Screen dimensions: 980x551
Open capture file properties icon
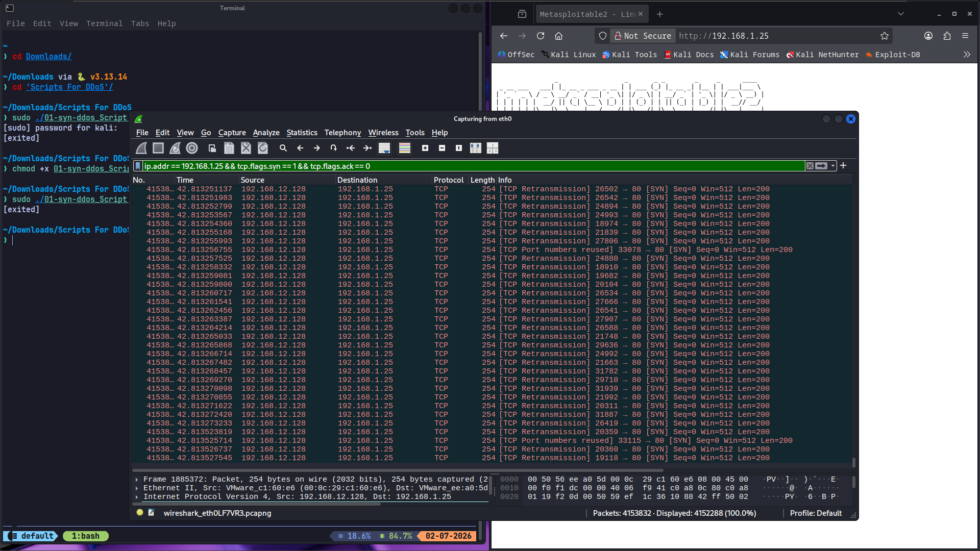(x=151, y=513)
